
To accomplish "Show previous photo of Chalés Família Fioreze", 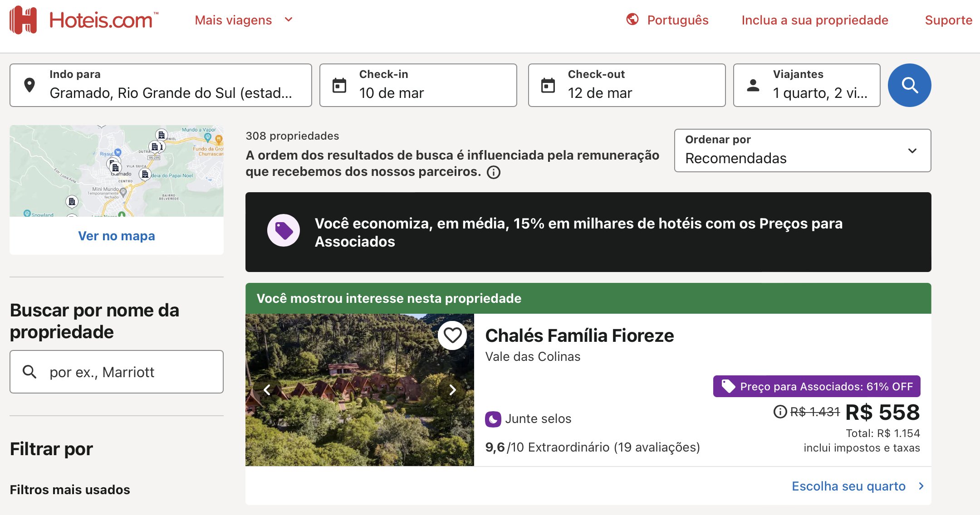I will coord(267,390).
